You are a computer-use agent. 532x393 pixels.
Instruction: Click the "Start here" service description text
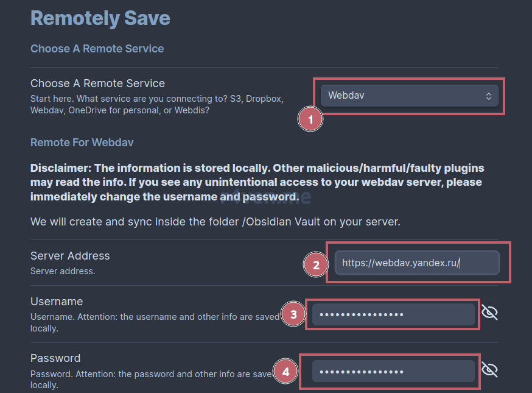pos(157,104)
